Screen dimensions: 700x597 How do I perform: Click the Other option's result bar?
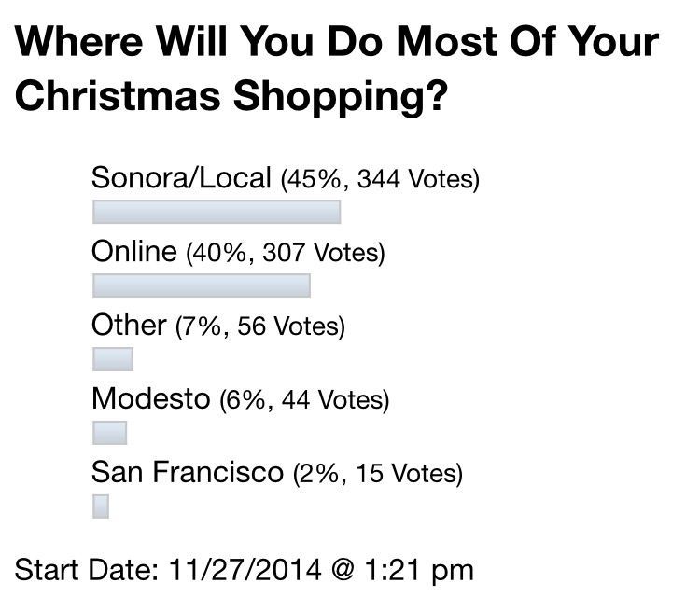click(113, 359)
